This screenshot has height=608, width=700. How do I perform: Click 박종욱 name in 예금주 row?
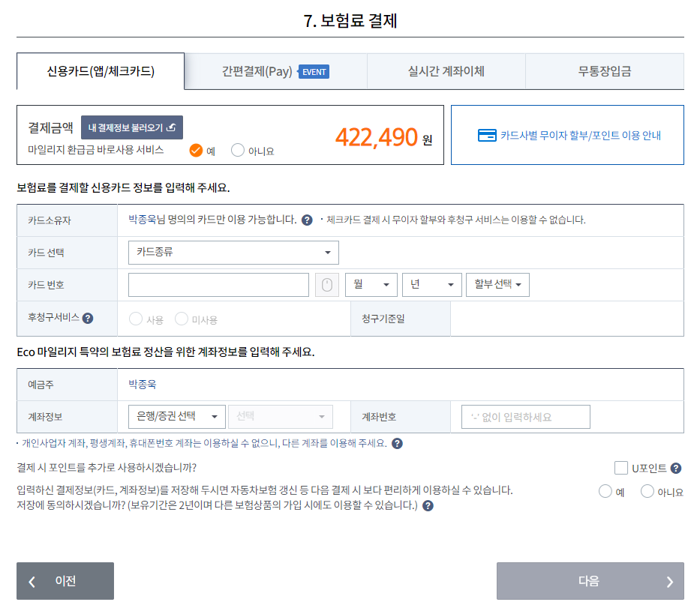(143, 384)
